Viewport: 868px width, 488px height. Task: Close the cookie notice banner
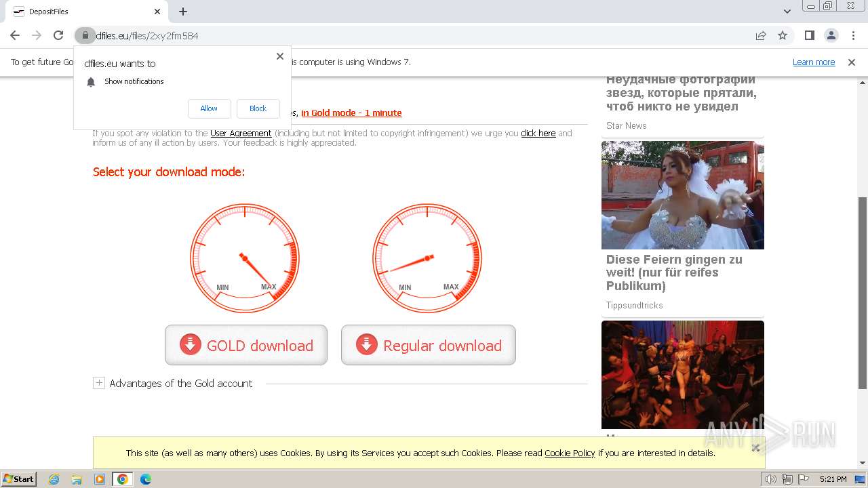pyautogui.click(x=755, y=447)
